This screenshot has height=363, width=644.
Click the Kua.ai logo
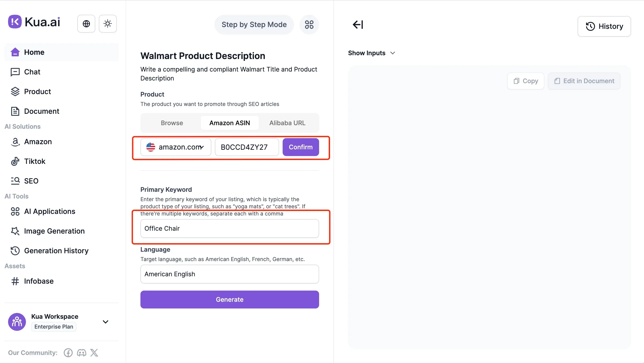(34, 22)
